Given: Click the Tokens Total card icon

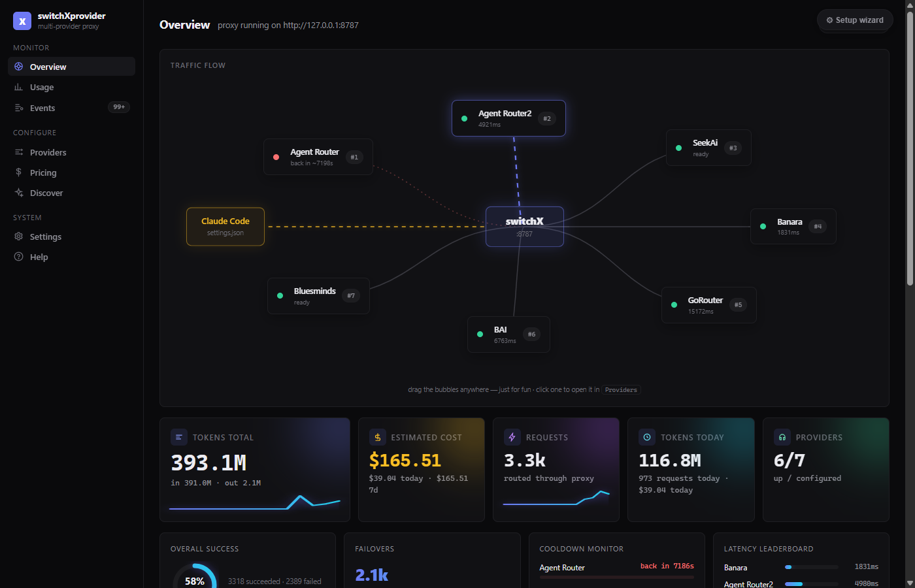Looking at the screenshot, I should click(179, 437).
